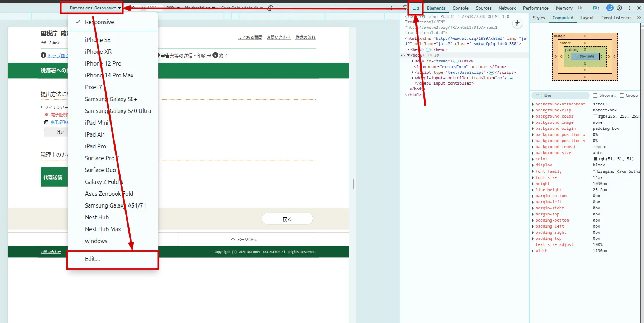The image size is (644, 323).
Task: Click the color property black swatch
Action: [x=596, y=159]
